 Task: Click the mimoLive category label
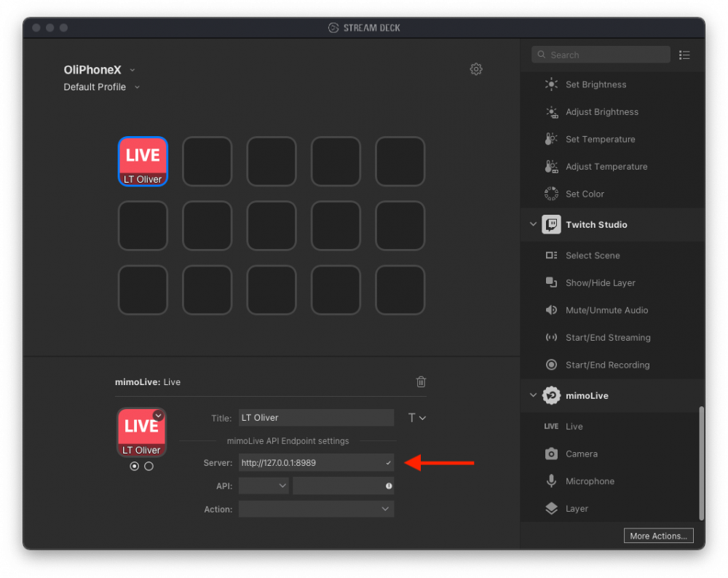point(587,395)
